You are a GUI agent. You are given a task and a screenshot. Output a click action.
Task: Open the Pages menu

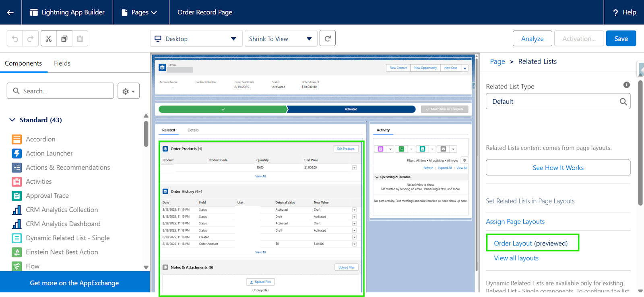[x=140, y=12]
